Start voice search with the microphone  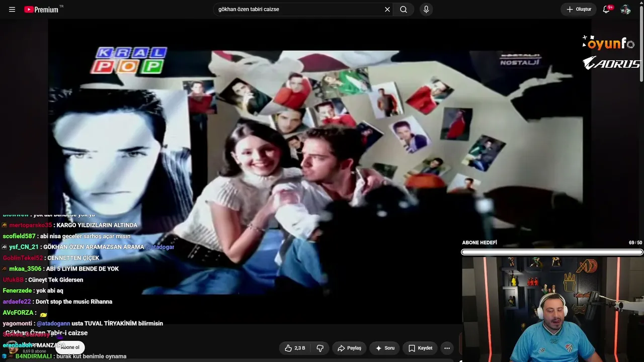426,10
